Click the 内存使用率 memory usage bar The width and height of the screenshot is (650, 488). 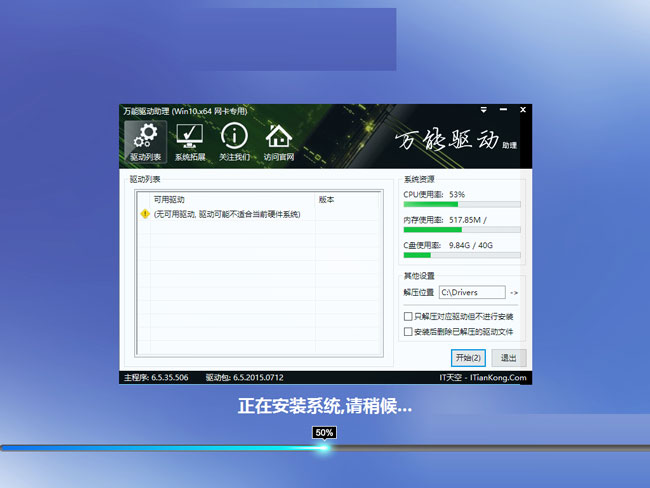pyautogui.click(x=462, y=230)
